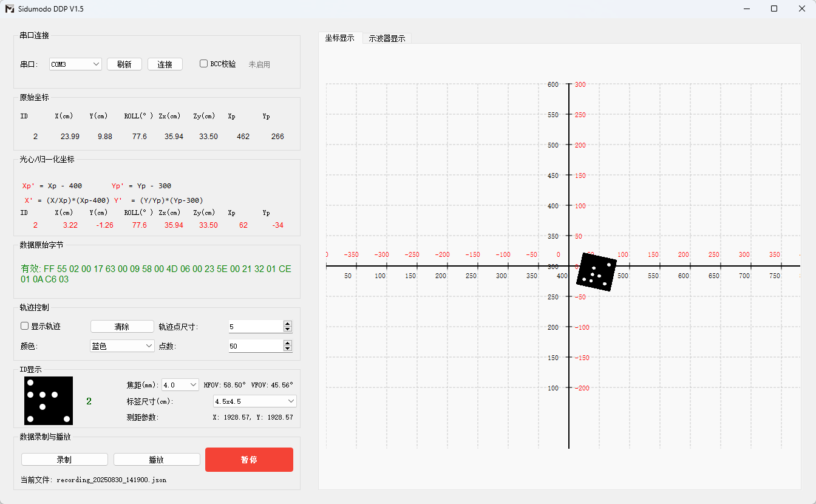Decrease the point count spinner value

coord(287,349)
